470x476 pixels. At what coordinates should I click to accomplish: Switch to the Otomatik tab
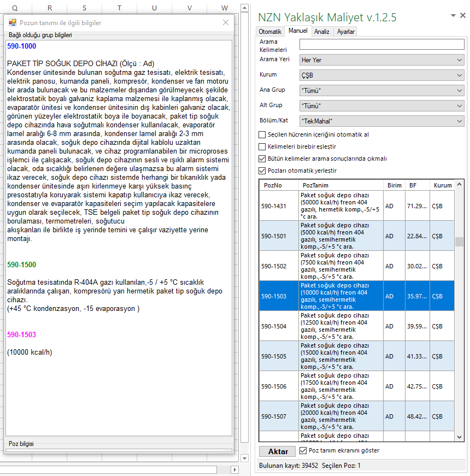point(270,32)
